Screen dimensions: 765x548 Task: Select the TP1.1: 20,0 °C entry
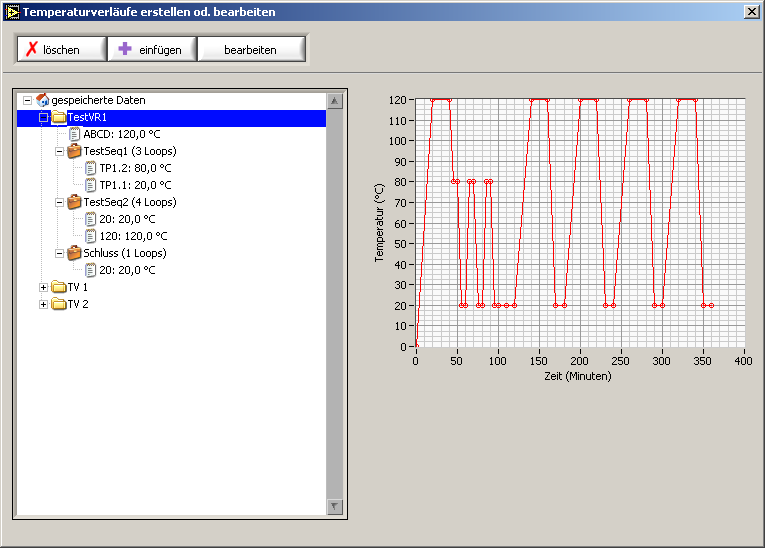point(135,185)
